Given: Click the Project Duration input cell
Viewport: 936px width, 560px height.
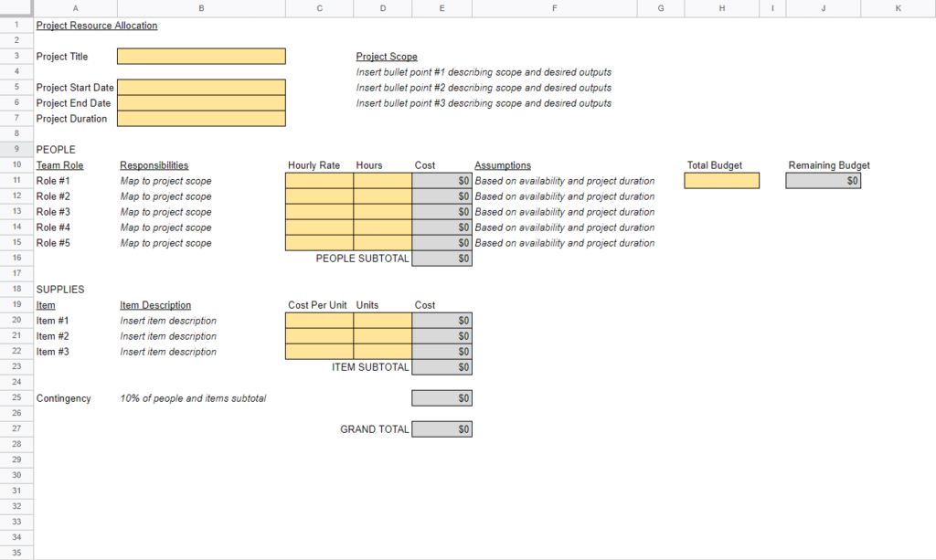Looking at the screenshot, I should tap(201, 118).
